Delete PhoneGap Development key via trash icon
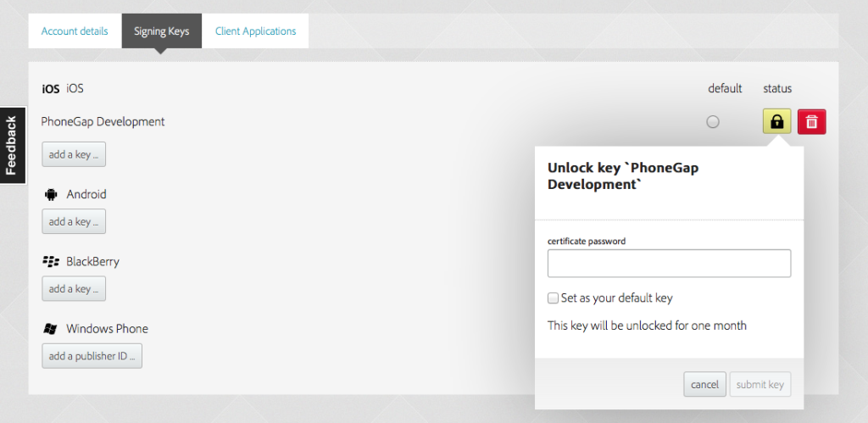Viewport: 868px width, 423px height. (811, 121)
